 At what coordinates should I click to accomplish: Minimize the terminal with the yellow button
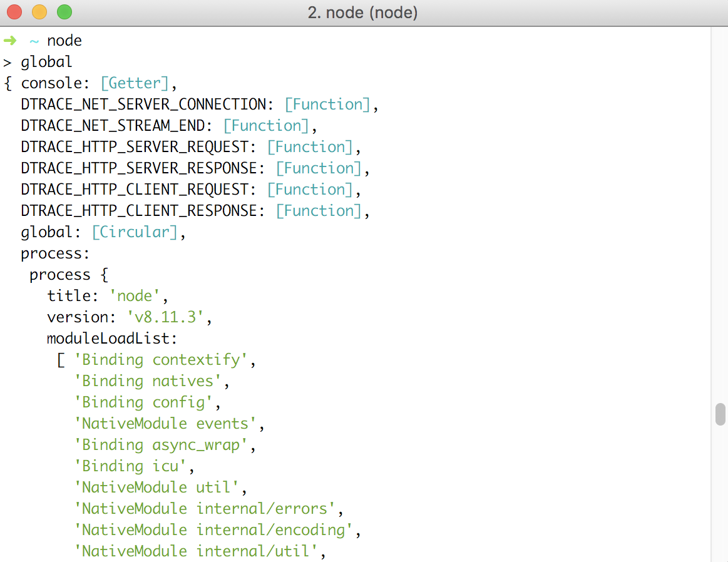pyautogui.click(x=39, y=12)
